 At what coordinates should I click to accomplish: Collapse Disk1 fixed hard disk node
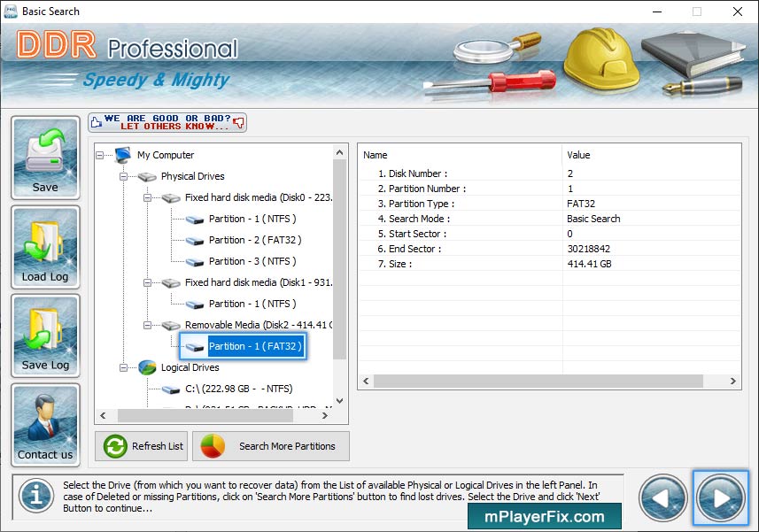[x=147, y=283]
